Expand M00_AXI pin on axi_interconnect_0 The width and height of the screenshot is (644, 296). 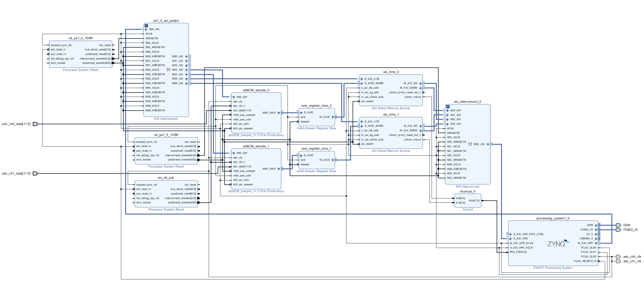[x=488, y=144]
